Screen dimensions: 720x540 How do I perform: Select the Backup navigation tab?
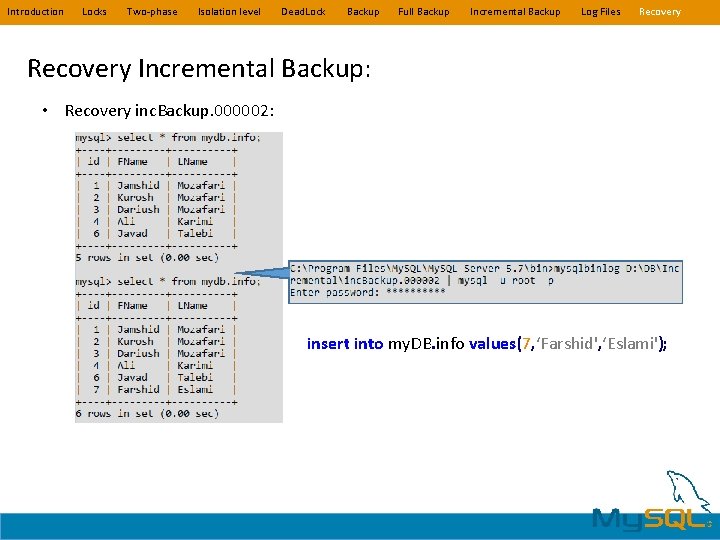click(x=363, y=11)
